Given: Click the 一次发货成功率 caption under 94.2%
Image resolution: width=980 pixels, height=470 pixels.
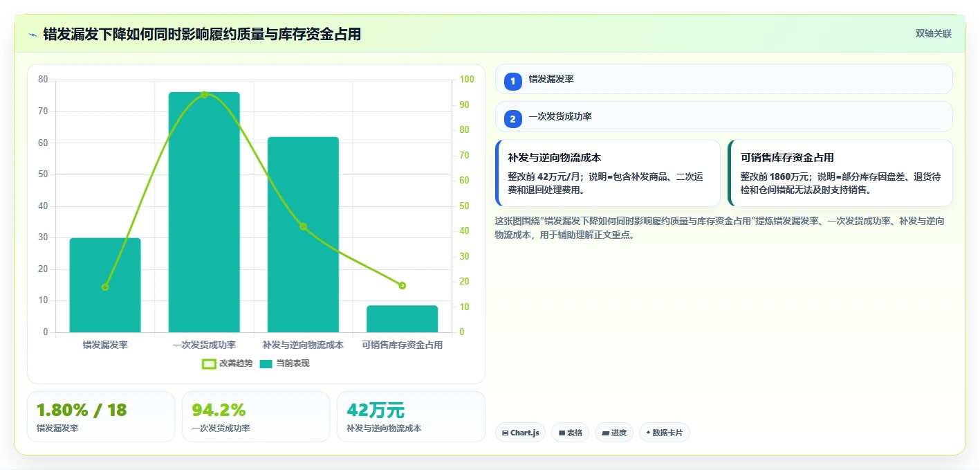Looking at the screenshot, I should [221, 428].
